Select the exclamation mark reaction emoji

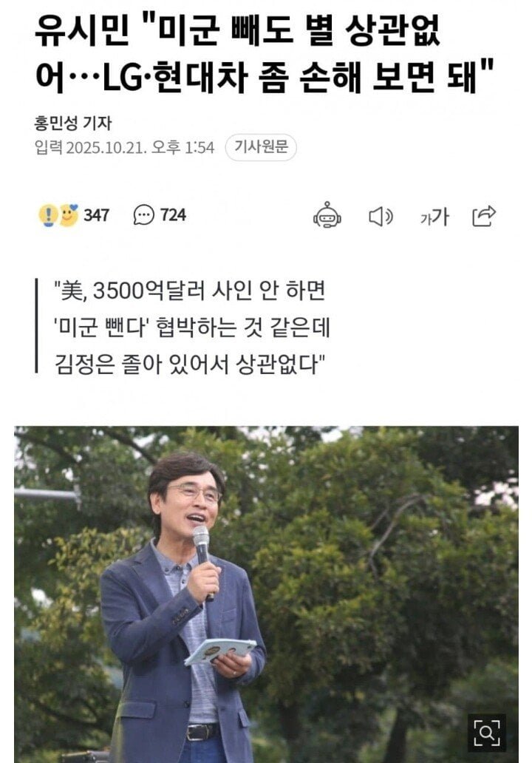(47, 216)
